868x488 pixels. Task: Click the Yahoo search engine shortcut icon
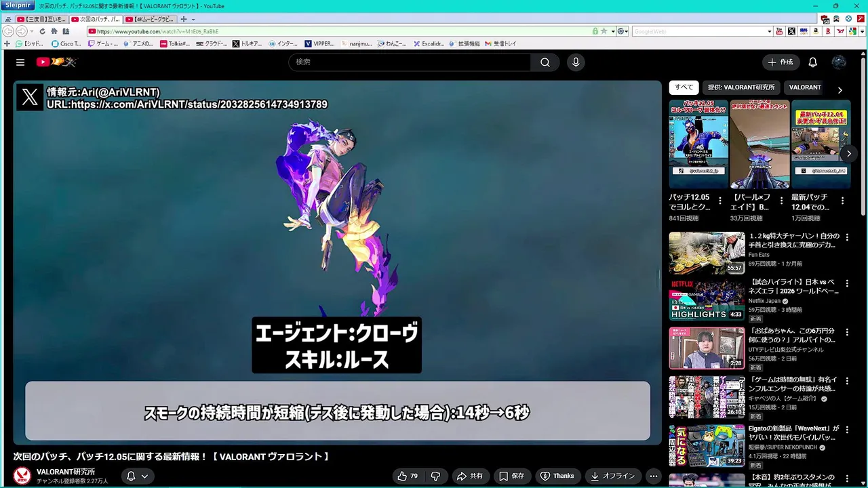840,31
